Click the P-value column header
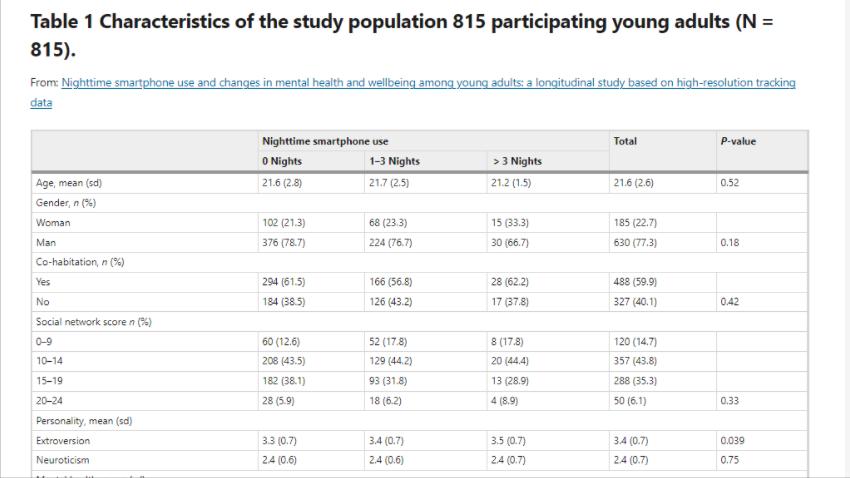850x478 pixels. click(x=738, y=142)
